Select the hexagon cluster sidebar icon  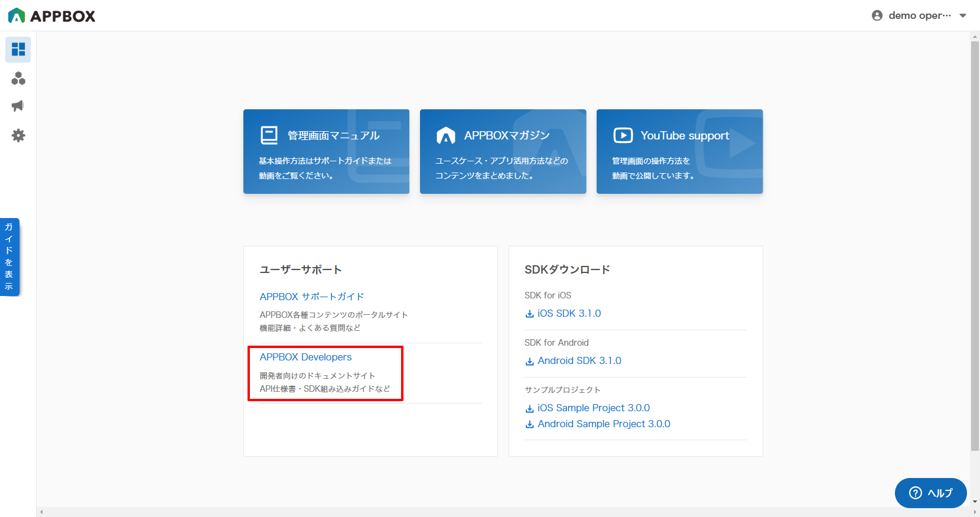point(18,79)
